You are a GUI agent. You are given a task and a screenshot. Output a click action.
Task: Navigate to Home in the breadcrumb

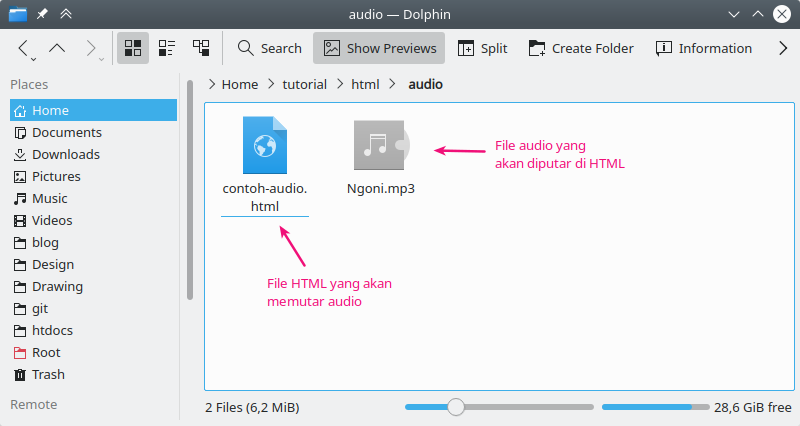(x=240, y=84)
